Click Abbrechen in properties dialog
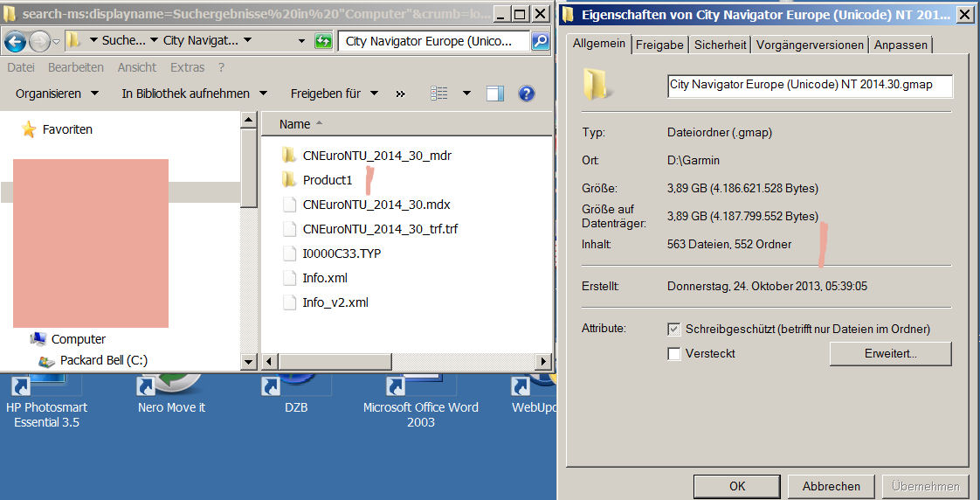The width and height of the screenshot is (980, 500). (x=832, y=486)
